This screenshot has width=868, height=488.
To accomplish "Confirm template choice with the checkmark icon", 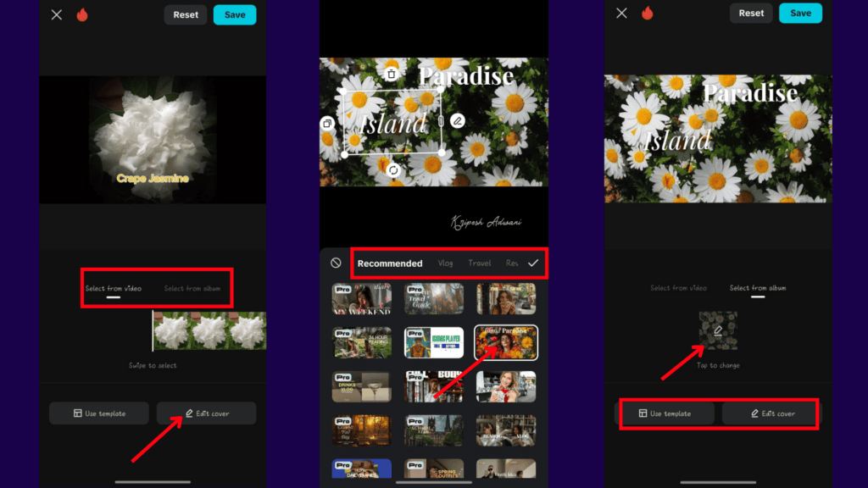I will click(x=533, y=263).
